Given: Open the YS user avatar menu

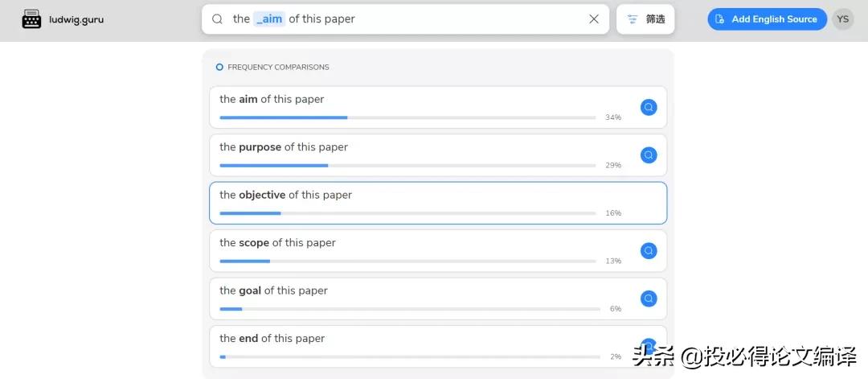Looking at the screenshot, I should [842, 19].
